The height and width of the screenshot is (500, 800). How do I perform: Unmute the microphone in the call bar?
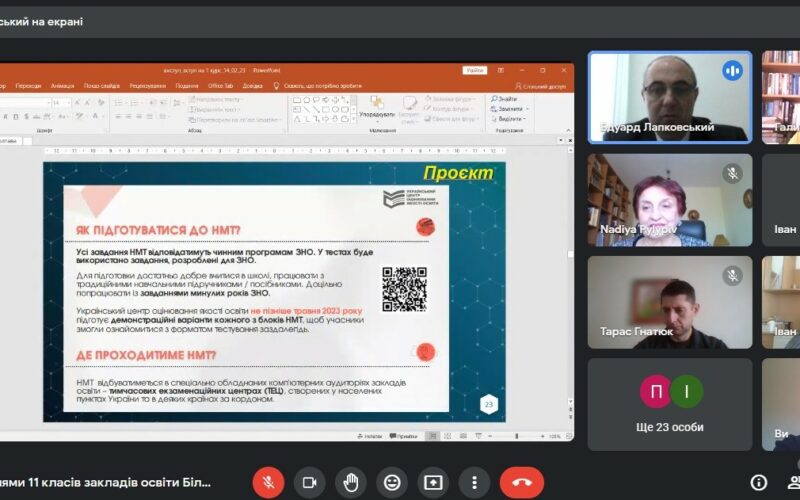268,482
